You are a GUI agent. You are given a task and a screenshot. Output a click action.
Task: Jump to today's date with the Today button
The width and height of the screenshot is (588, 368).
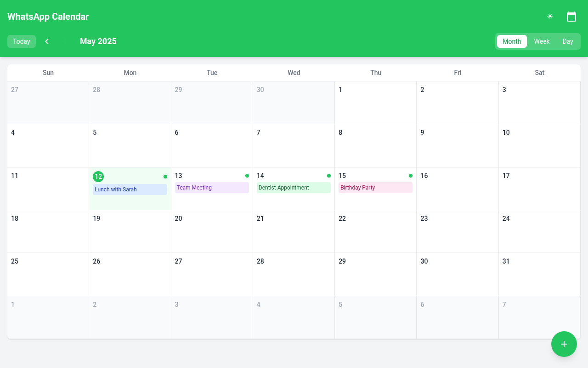click(x=21, y=41)
